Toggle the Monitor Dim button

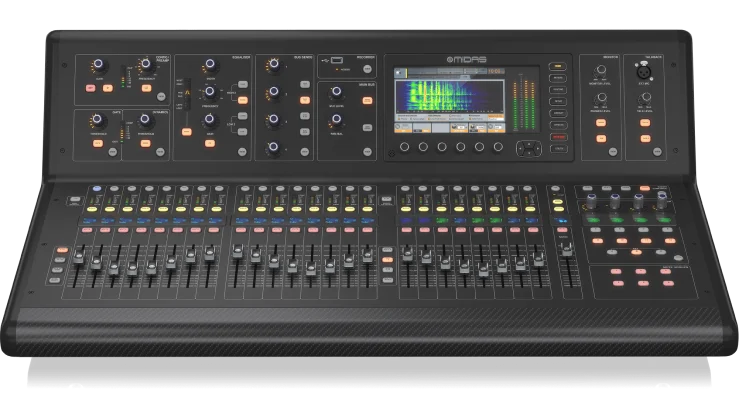coord(600,139)
